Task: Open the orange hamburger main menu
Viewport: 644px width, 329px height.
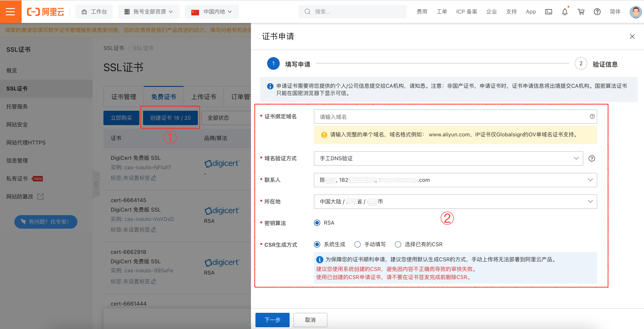Action: 11,11
